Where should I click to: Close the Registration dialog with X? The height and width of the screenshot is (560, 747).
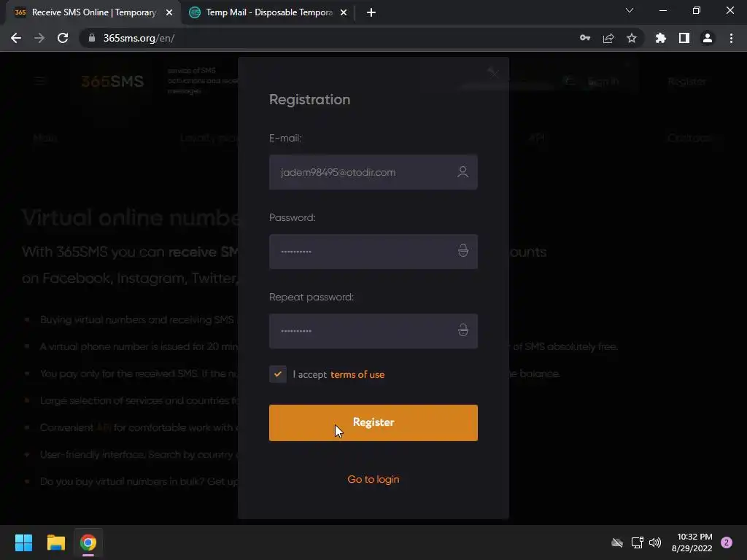pyautogui.click(x=493, y=72)
